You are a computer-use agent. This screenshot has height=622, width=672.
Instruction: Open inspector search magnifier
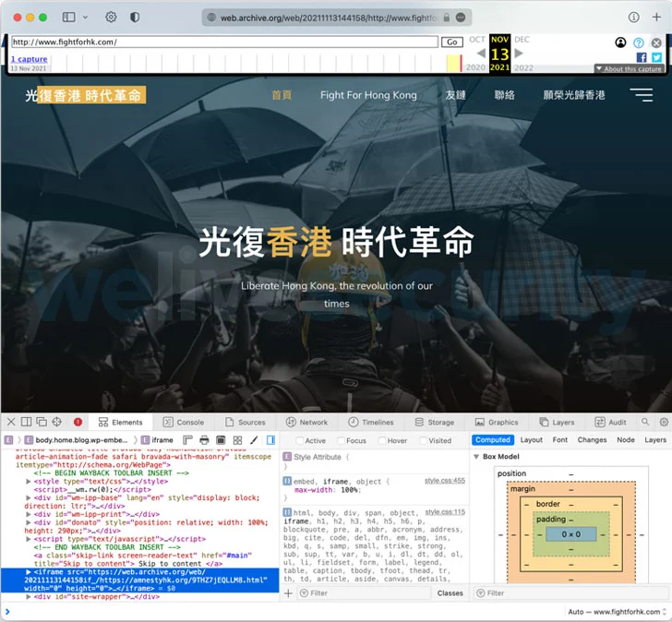tap(645, 422)
